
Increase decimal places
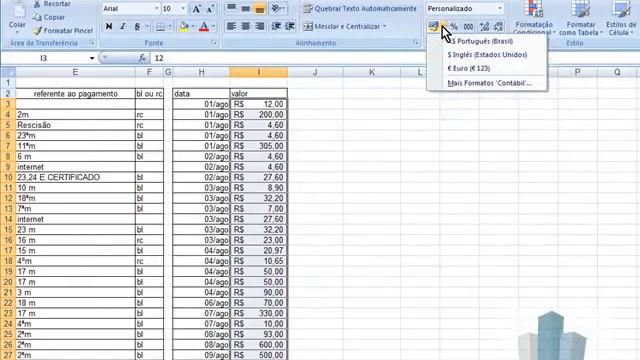click(484, 27)
